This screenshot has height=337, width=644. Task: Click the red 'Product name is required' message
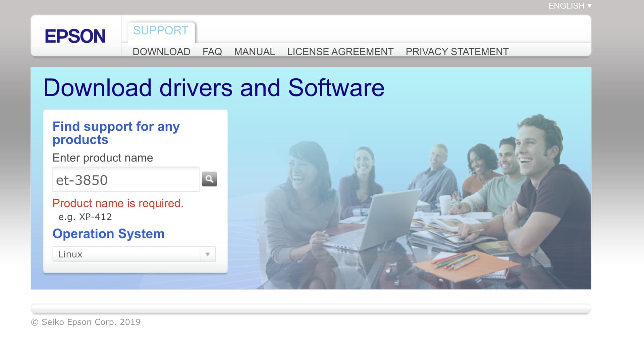pos(118,203)
